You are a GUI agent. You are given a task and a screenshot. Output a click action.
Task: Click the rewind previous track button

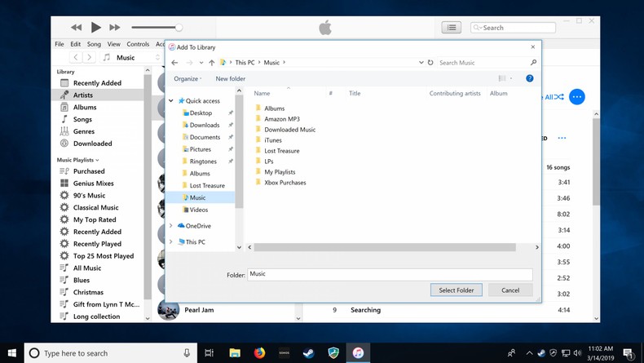[76, 28]
